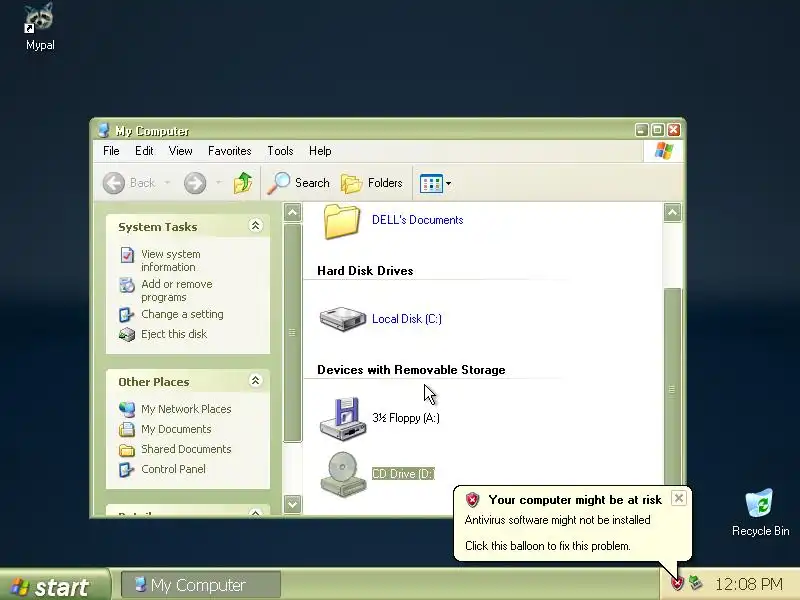Click the Safely Remove Hardware tray icon
The image size is (800, 600).
[x=695, y=582]
